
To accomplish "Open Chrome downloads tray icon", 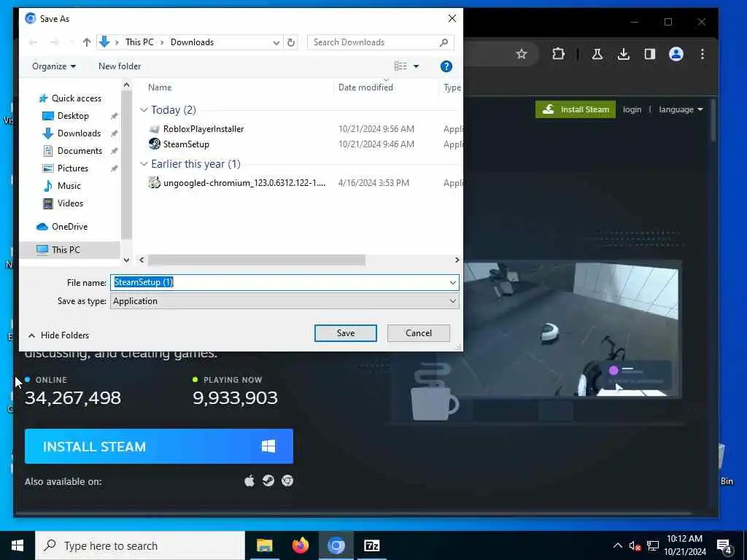I will pos(623,54).
